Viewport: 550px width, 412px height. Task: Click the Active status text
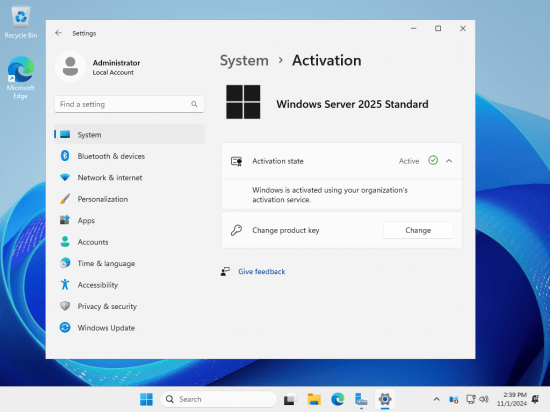click(409, 161)
